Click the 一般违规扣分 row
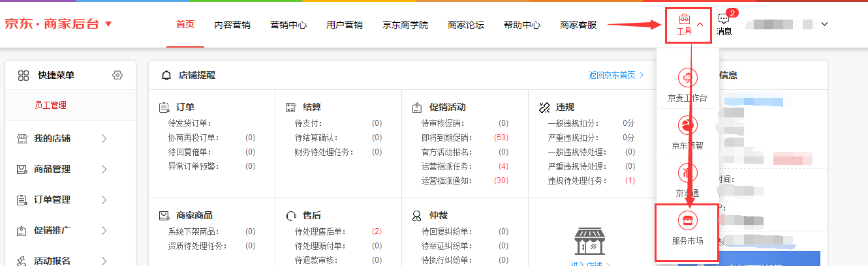Screen dimensions: 868x266 point(591,123)
